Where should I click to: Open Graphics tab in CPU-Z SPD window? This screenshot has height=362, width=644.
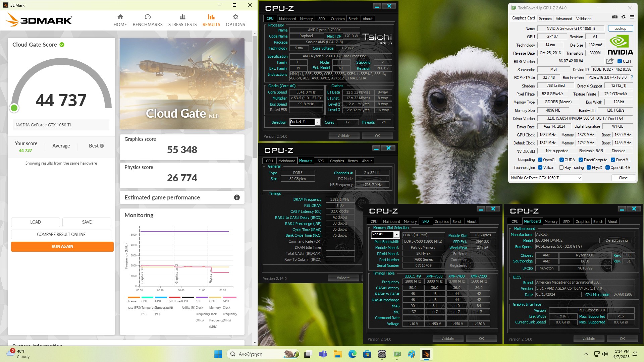[441, 222]
